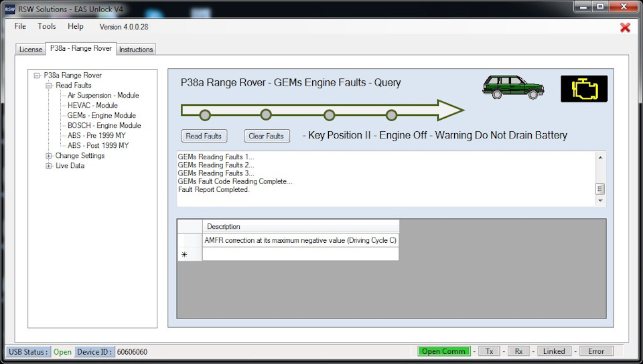
Task: Click the Read Faults button
Action: tap(204, 136)
